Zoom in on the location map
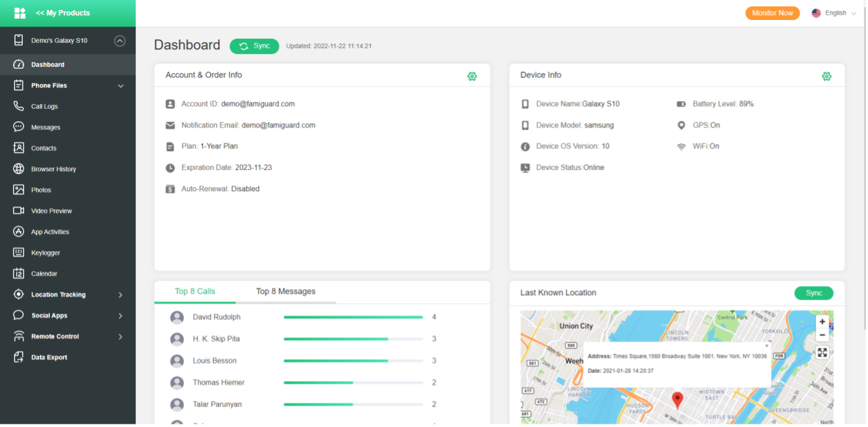The image size is (868, 427). [822, 322]
